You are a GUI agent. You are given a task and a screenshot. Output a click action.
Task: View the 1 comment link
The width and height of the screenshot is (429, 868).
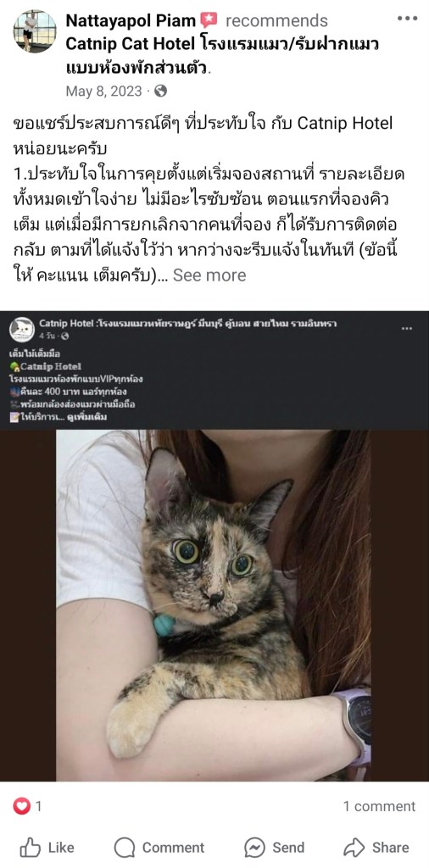(x=379, y=806)
